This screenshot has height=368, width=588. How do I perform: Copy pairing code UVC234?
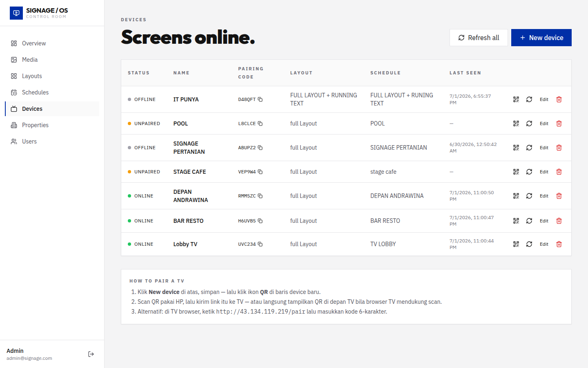(260, 244)
